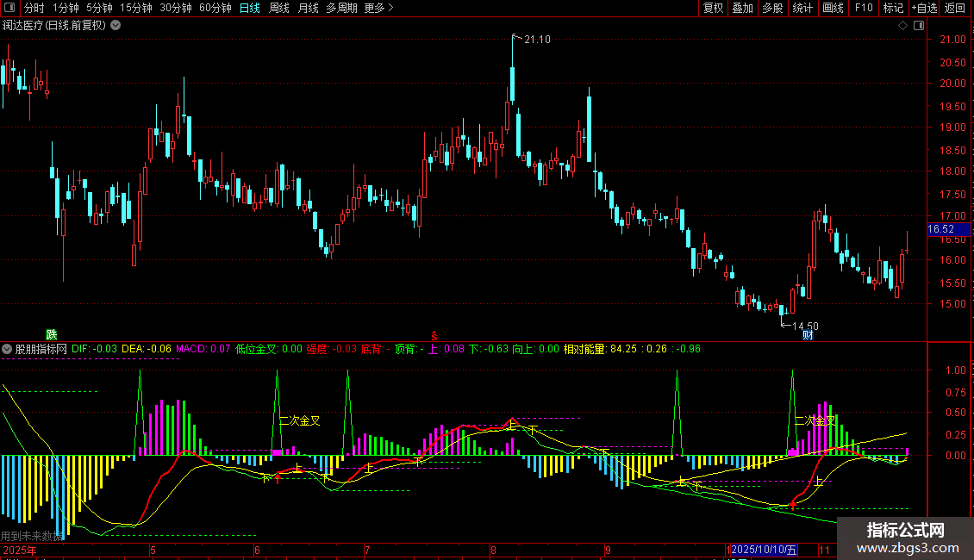
Task: Switch to 月线 monthly chart
Action: point(308,8)
